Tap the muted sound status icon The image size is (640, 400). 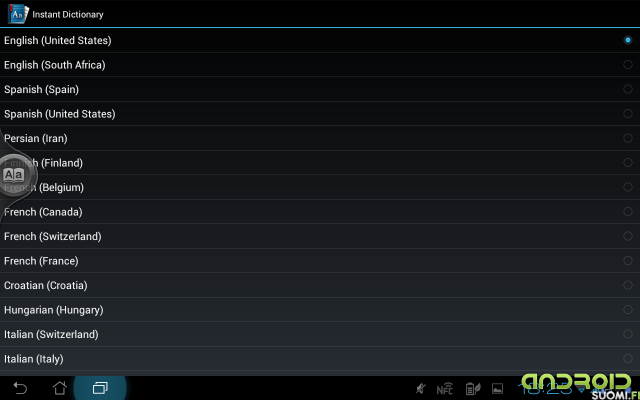click(420, 389)
